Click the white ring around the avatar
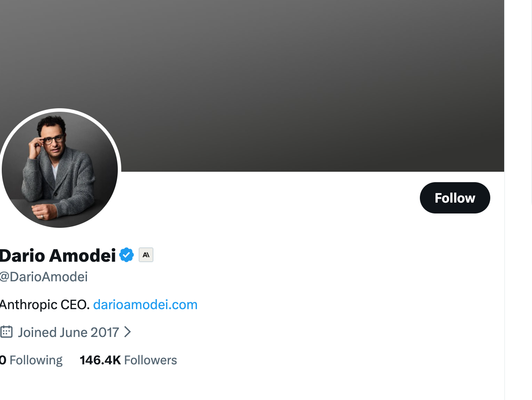The width and height of the screenshot is (532, 400). [60, 110]
